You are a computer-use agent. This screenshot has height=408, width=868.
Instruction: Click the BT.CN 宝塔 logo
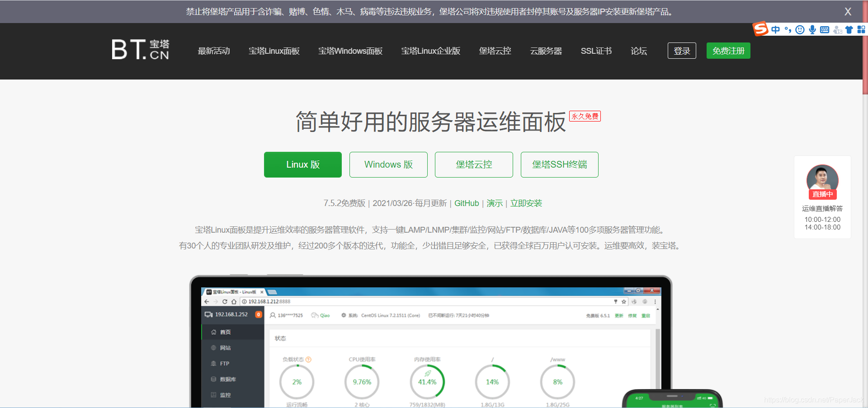pos(141,49)
